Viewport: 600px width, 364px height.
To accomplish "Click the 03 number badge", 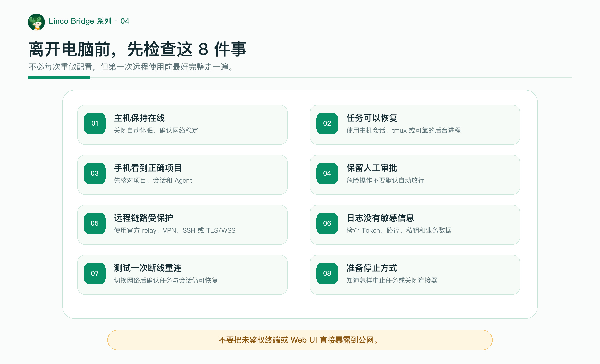I will coord(95,173).
